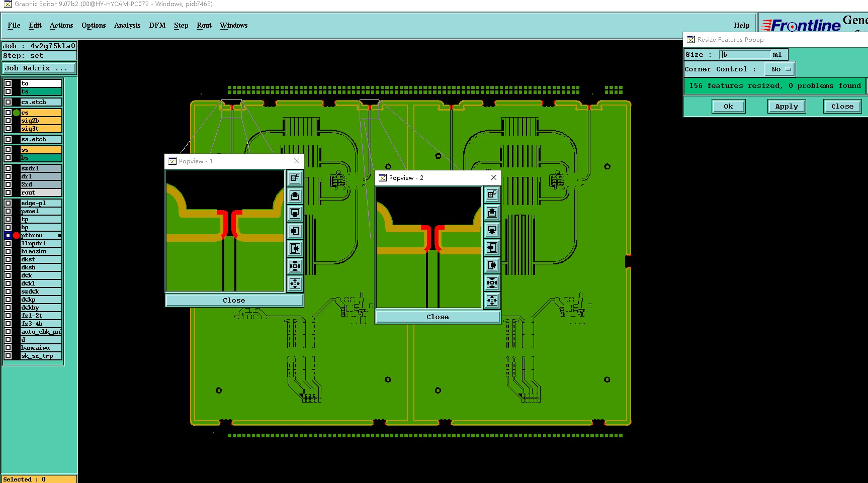Click top transfer-view icon in Popview 2

[492, 195]
